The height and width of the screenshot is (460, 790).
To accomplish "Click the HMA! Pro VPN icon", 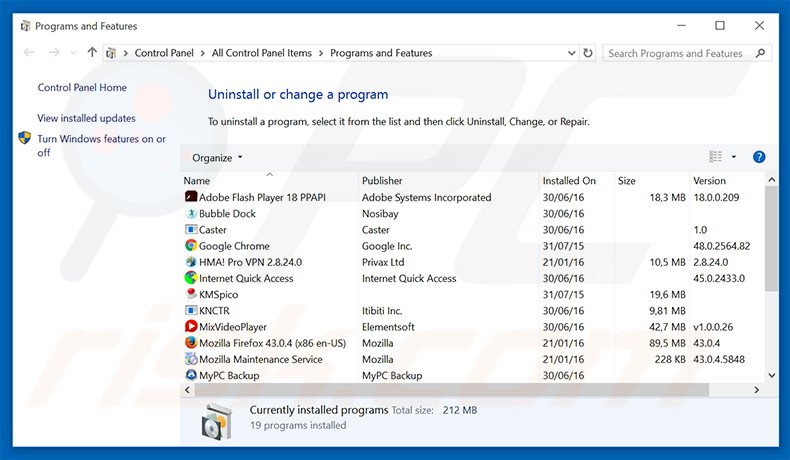I will 191,262.
